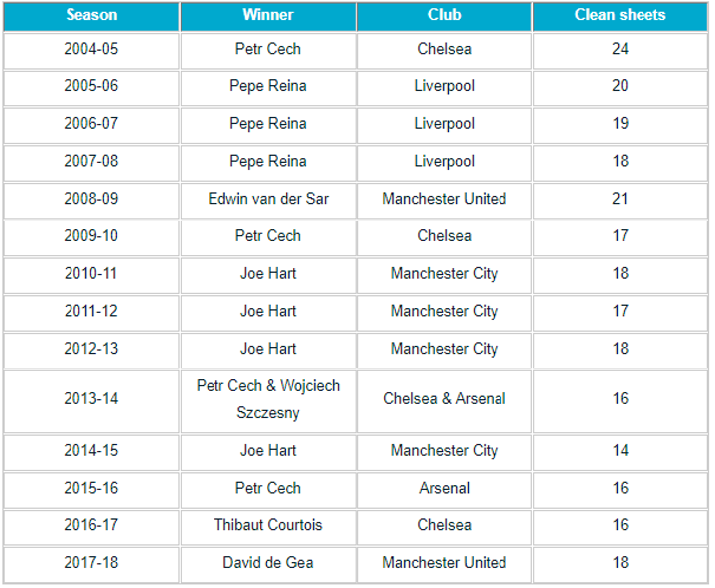Select the 14 clean sheets value
This screenshot has height=588, width=715.
[x=620, y=451]
